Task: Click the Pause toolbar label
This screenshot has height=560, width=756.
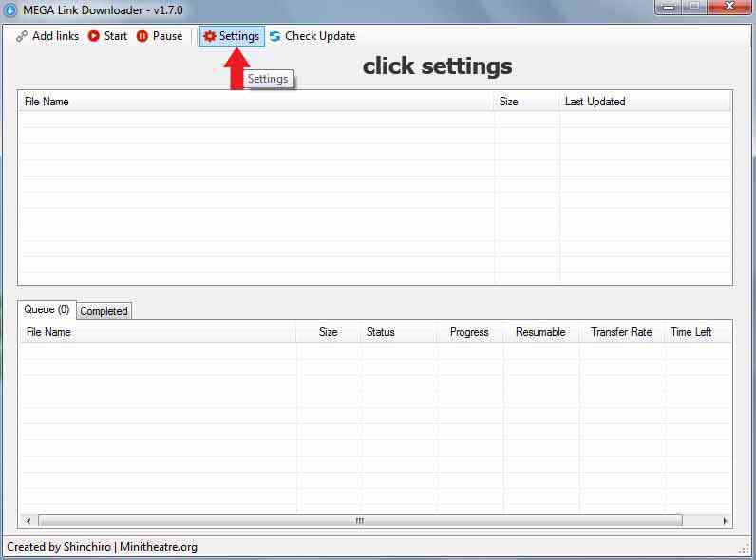Action: click(x=167, y=36)
